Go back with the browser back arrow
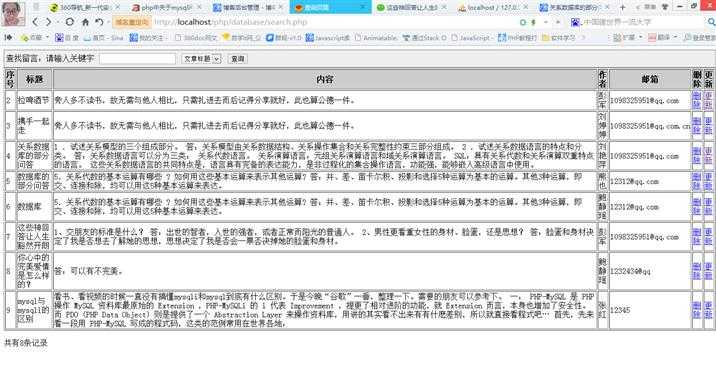Screen dimensions: 716x381 [x=36, y=22]
